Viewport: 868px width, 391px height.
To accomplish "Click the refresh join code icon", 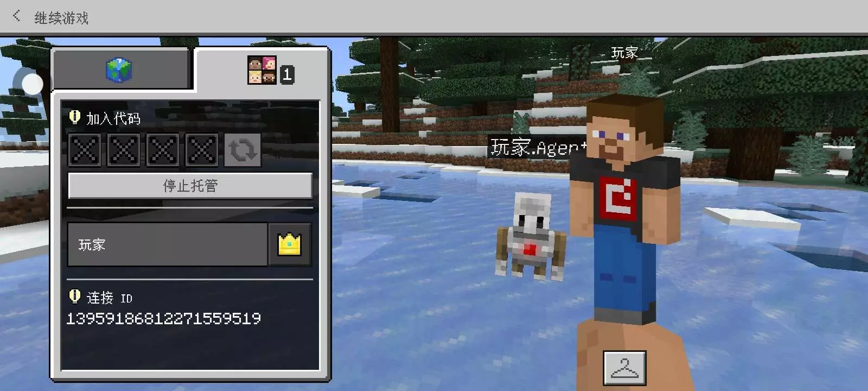I will tap(242, 149).
